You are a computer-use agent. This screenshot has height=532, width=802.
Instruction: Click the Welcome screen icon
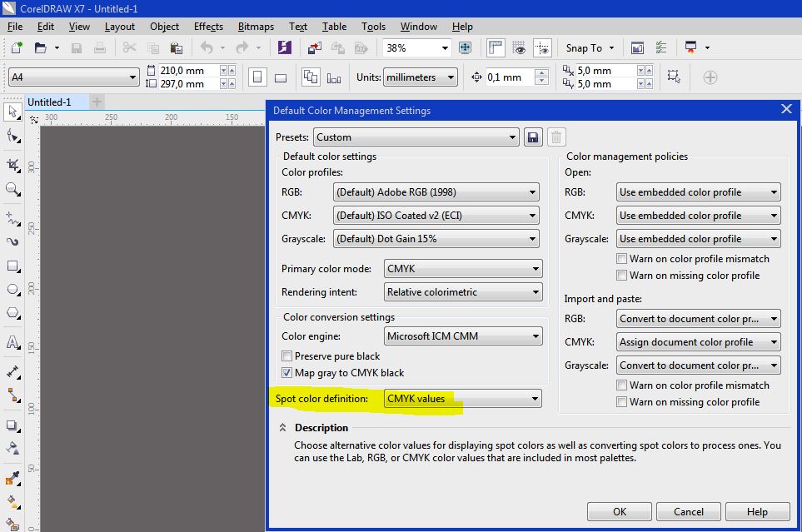point(637,48)
